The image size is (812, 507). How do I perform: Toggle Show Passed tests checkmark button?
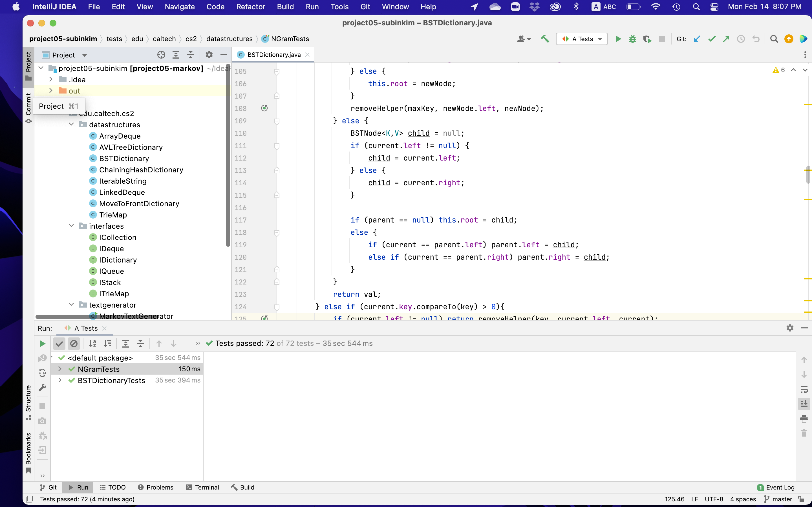click(x=59, y=343)
